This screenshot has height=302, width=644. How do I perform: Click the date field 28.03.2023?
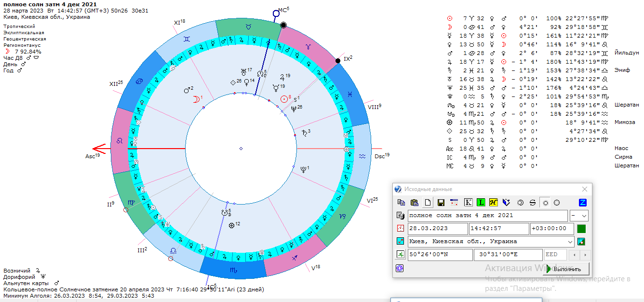pyautogui.click(x=438, y=228)
